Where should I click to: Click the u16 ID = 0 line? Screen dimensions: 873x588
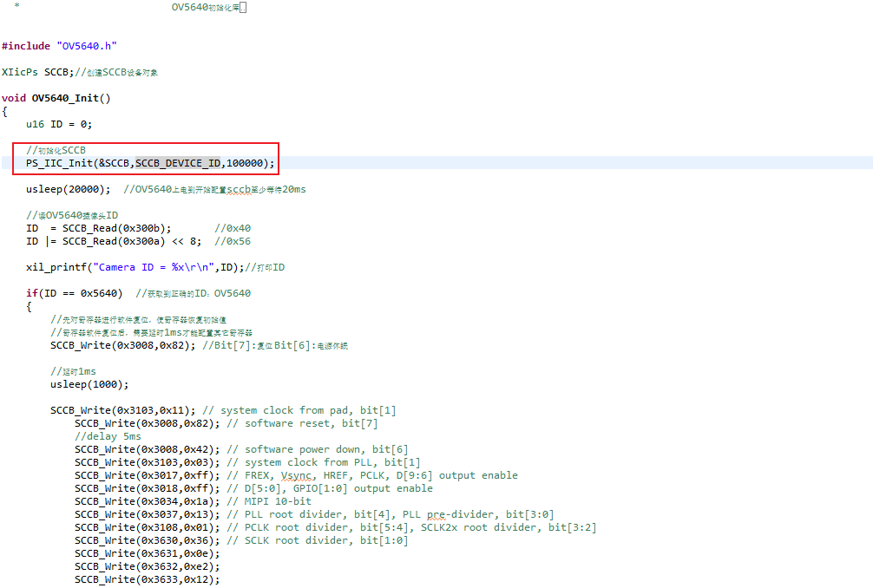pos(59,124)
